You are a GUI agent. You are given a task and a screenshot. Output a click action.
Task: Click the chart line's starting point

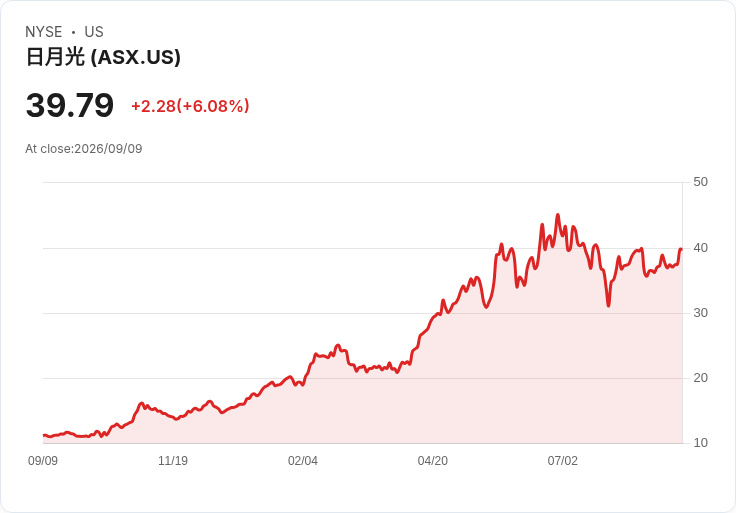point(44,436)
